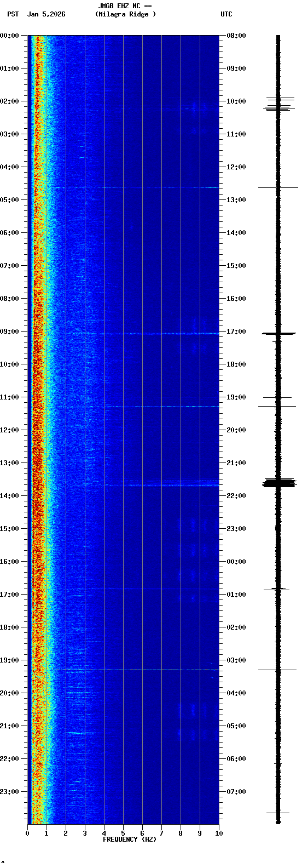Click the 22:00 UTC label on right axis
Viewport: 302px width, 868px height.
[x=236, y=496]
